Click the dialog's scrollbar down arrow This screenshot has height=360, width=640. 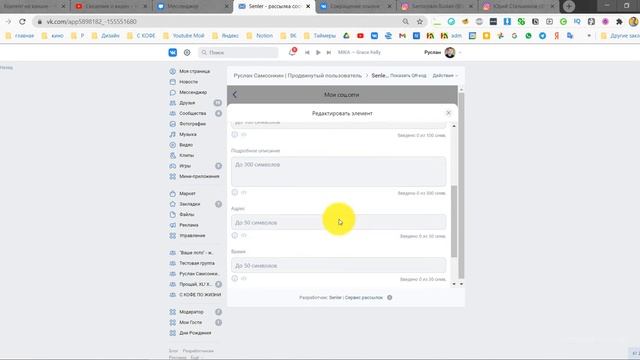click(454, 284)
